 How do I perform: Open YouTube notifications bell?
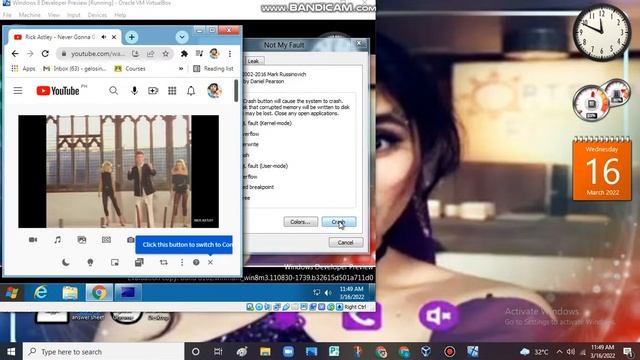[191, 91]
